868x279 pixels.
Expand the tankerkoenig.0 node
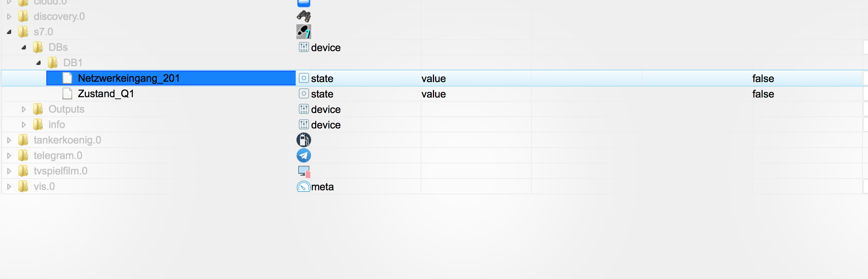coord(9,140)
